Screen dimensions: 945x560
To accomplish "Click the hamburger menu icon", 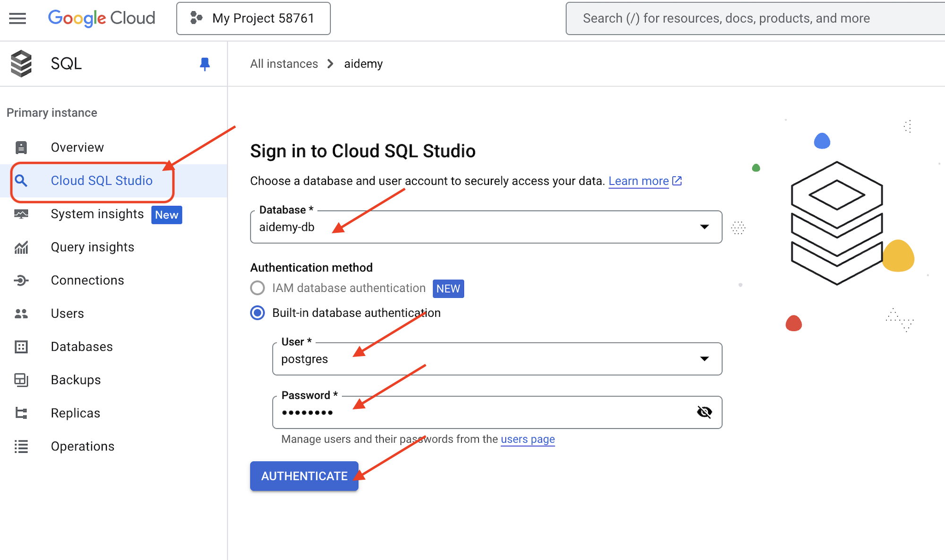I will pos(17,18).
